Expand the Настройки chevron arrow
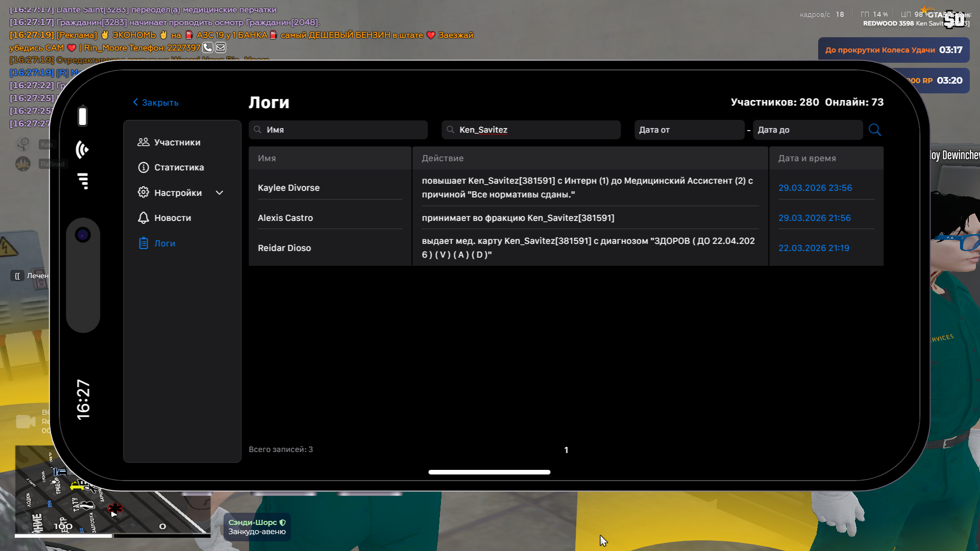This screenshot has width=980, height=551. pos(219,193)
